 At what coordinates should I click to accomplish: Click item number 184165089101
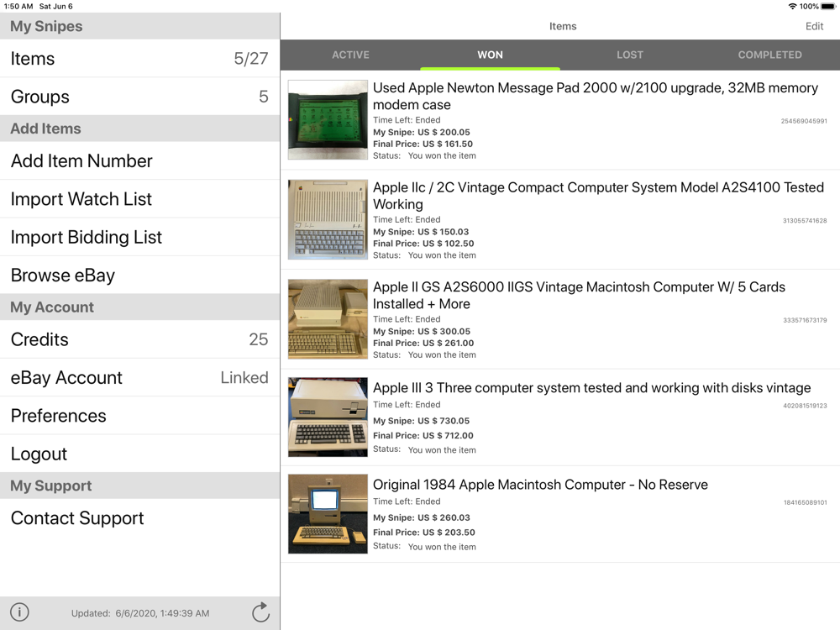pos(806,502)
